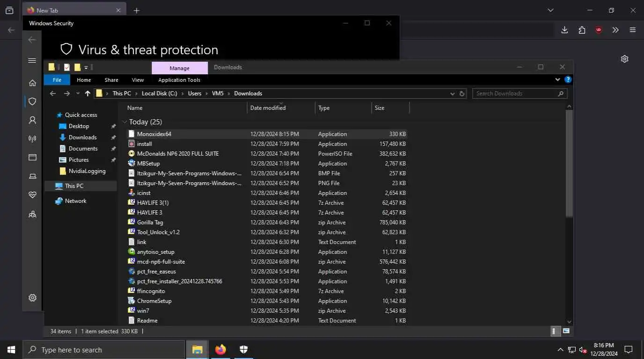The image size is (644, 359).
Task: Open Device security laptop icon
Action: 32,176
